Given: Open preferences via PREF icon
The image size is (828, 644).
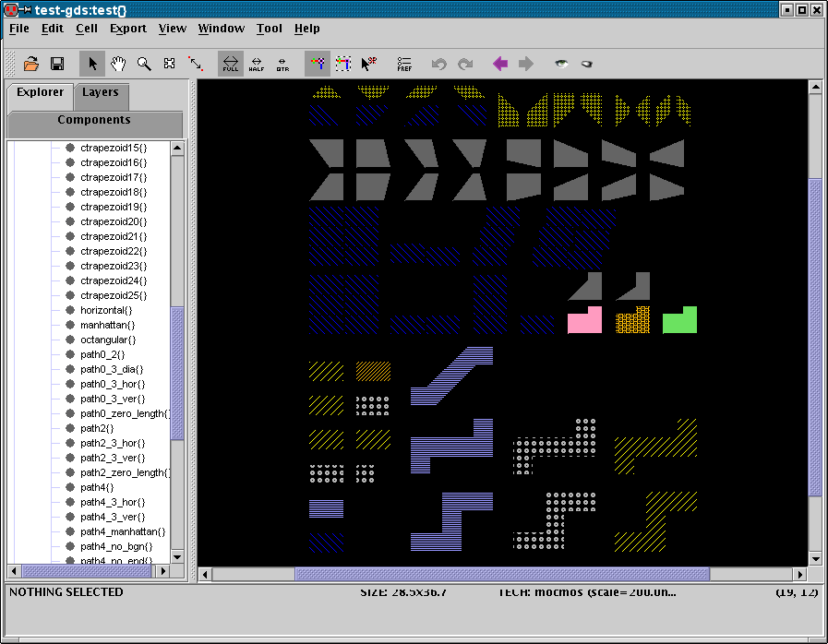Looking at the screenshot, I should 404,64.
